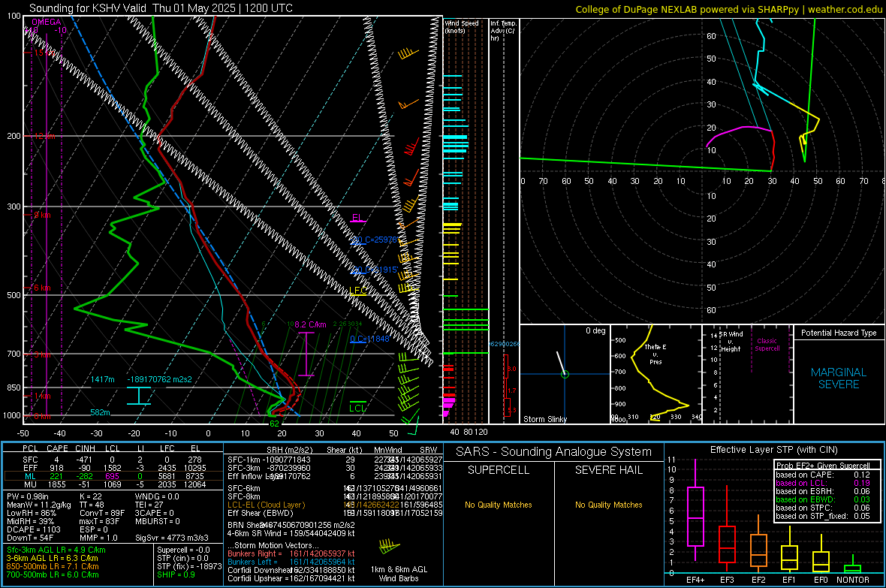The width and height of the screenshot is (886, 588).
Task: Click the green 'SHIP = 0.9' value
Action: pyautogui.click(x=176, y=574)
